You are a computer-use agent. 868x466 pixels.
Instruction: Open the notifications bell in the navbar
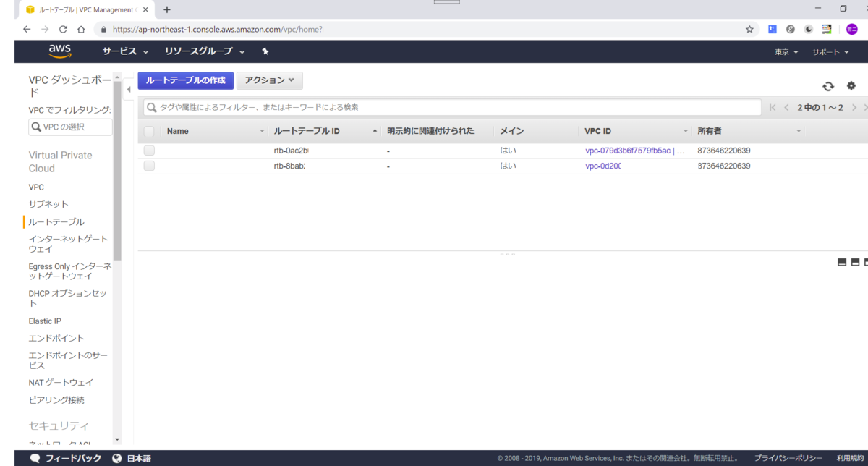(x=265, y=51)
